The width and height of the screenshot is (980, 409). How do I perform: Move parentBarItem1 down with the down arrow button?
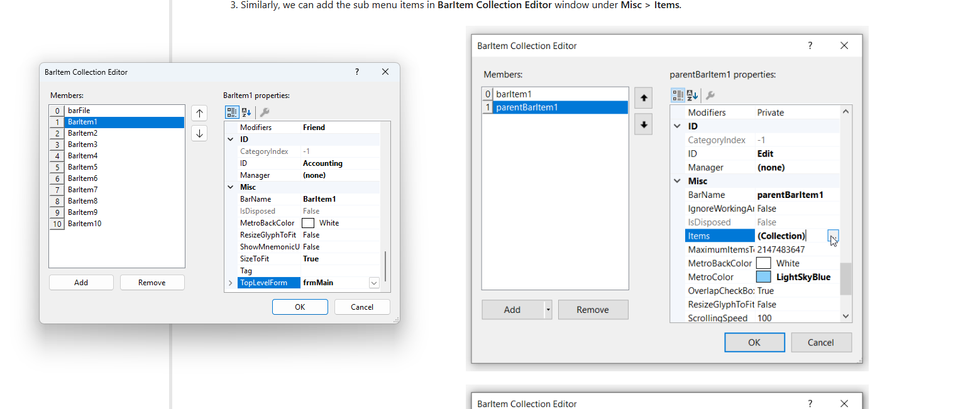pyautogui.click(x=643, y=124)
